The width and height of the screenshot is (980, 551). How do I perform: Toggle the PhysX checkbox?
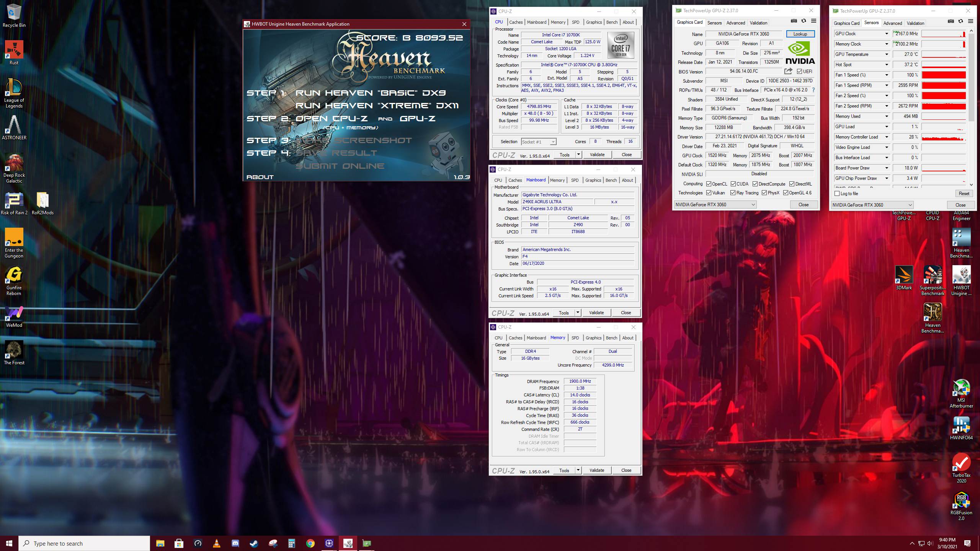pos(764,193)
